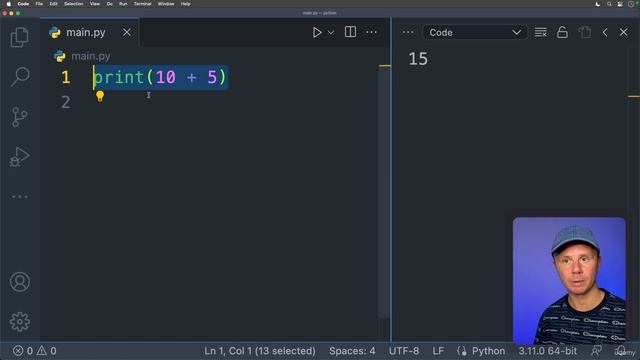Run the Python file with play button
This screenshot has height=360, width=640.
pyautogui.click(x=317, y=32)
